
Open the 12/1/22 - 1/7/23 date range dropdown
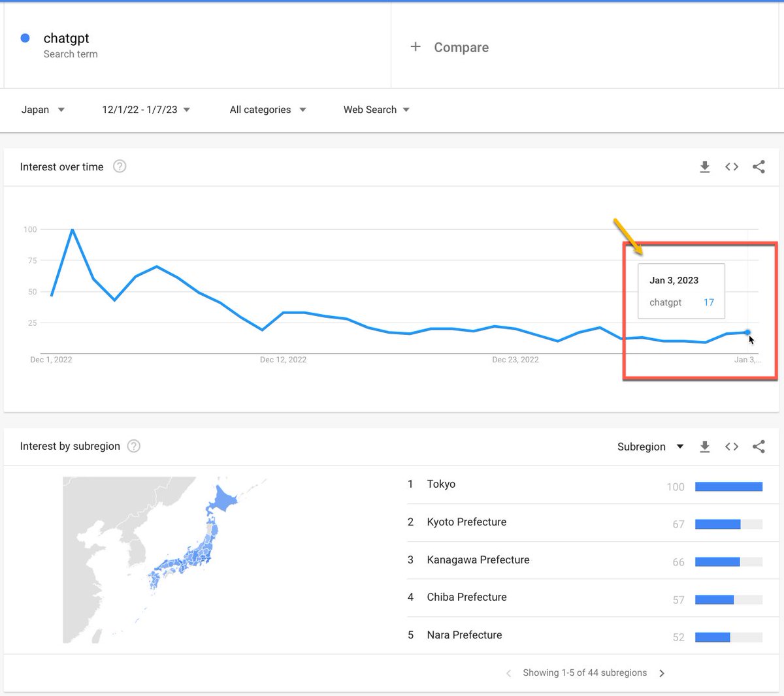(x=146, y=110)
